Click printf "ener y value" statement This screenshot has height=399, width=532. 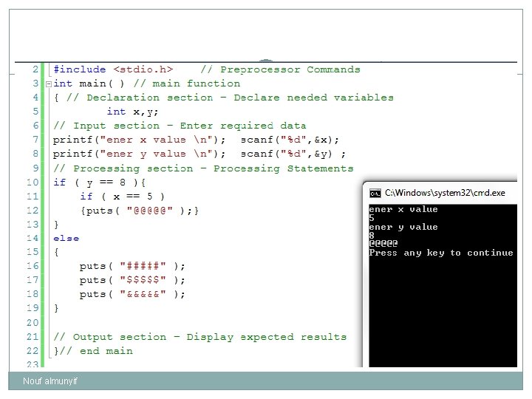click(x=139, y=154)
